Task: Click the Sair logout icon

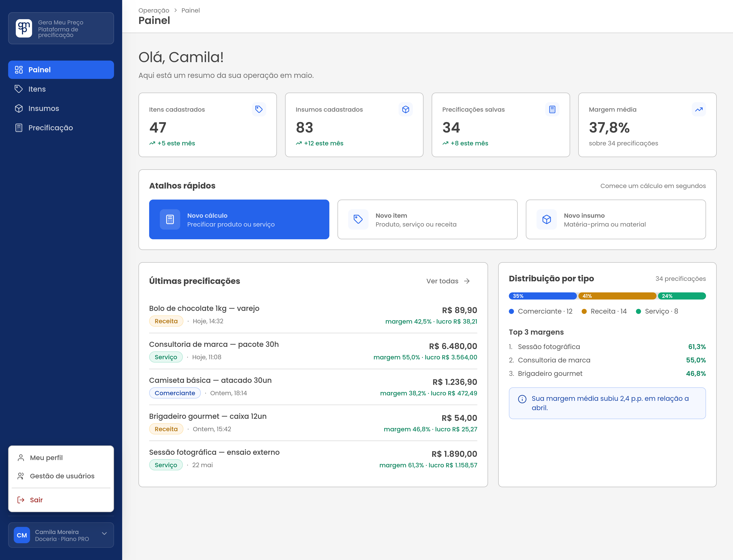Action: click(21, 500)
